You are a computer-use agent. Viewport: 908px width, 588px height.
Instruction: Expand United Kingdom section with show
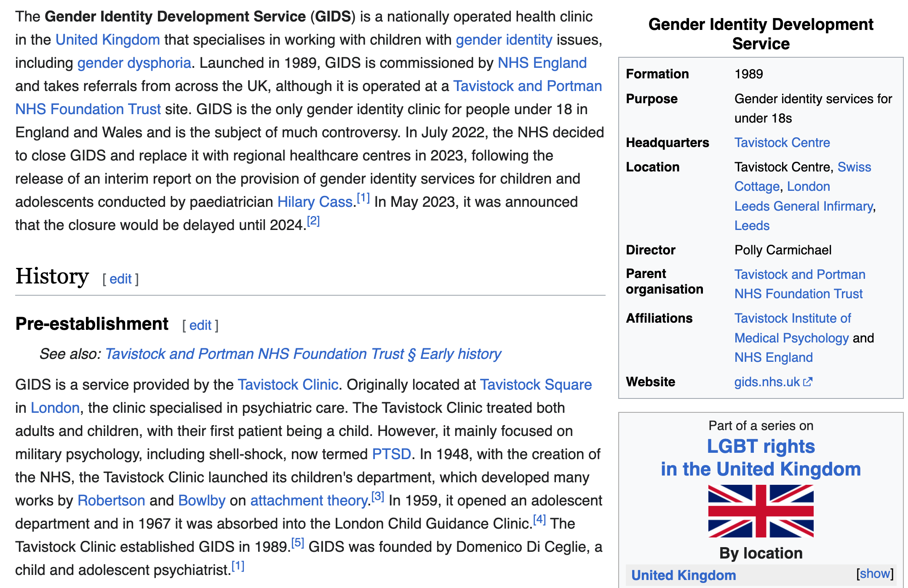(x=875, y=574)
